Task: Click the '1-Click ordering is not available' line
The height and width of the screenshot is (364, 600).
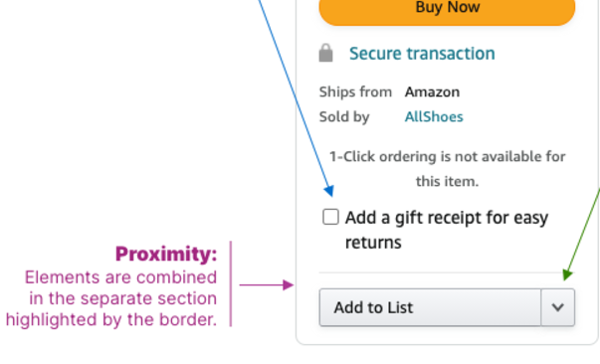Action: point(448,157)
